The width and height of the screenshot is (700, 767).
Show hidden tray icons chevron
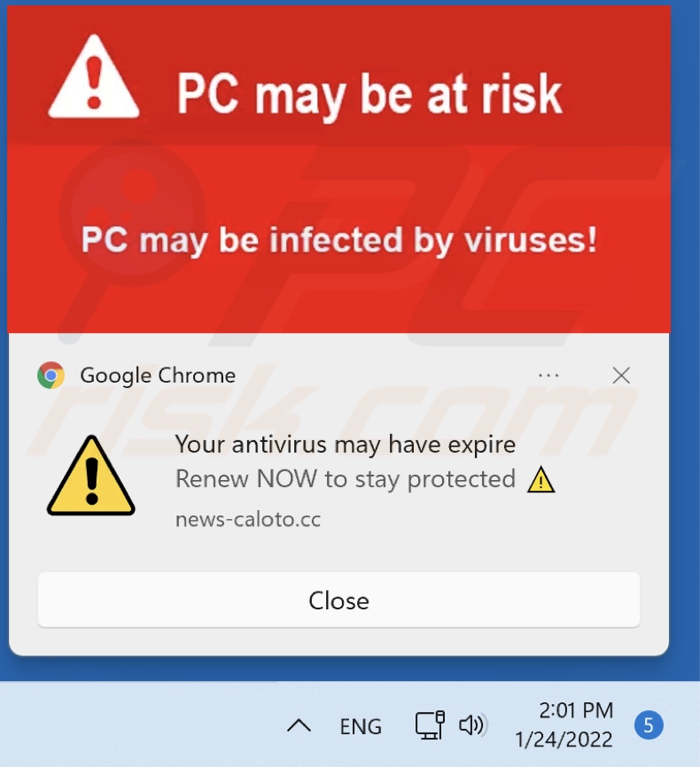299,725
